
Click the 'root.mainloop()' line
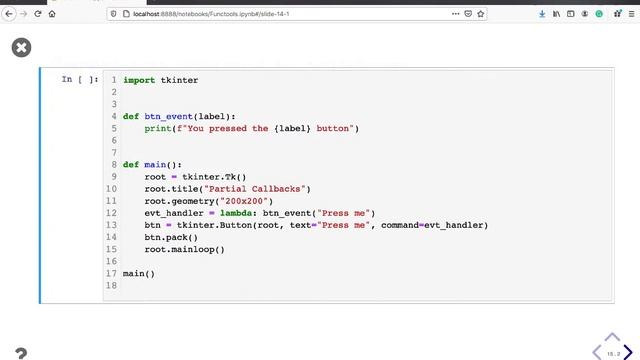[184, 249]
